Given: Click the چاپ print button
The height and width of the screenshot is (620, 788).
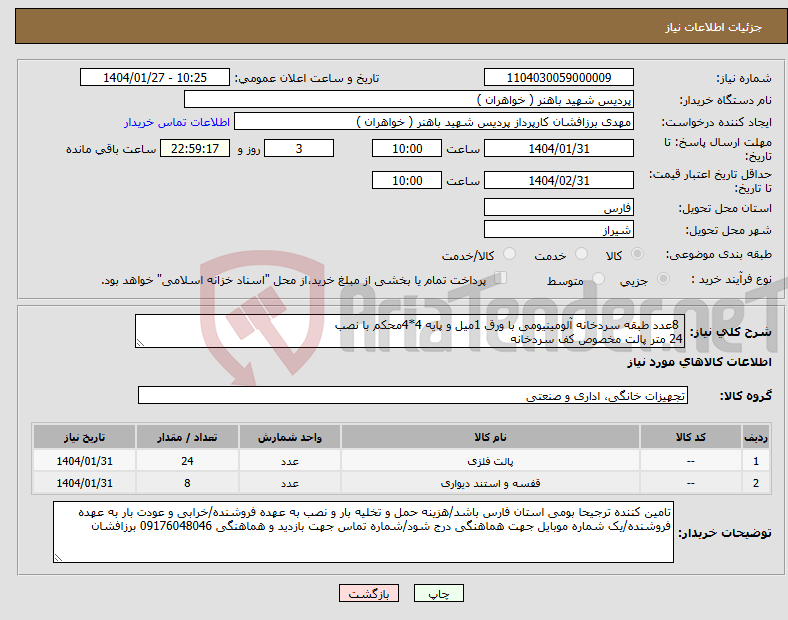Looking at the screenshot, I should pyautogui.click(x=439, y=593).
